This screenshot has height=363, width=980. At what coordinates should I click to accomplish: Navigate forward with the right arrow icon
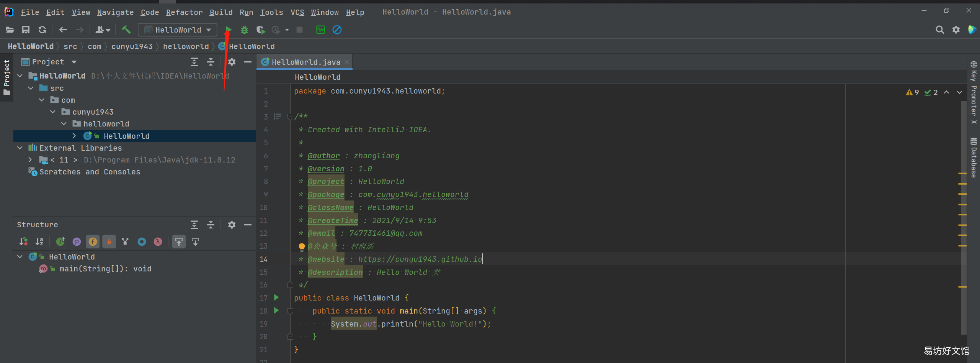click(79, 30)
